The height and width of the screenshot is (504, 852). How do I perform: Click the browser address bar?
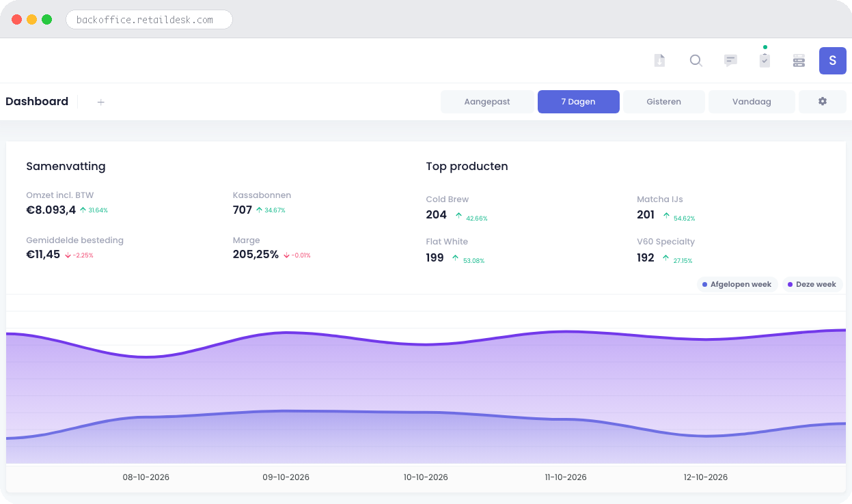149,20
